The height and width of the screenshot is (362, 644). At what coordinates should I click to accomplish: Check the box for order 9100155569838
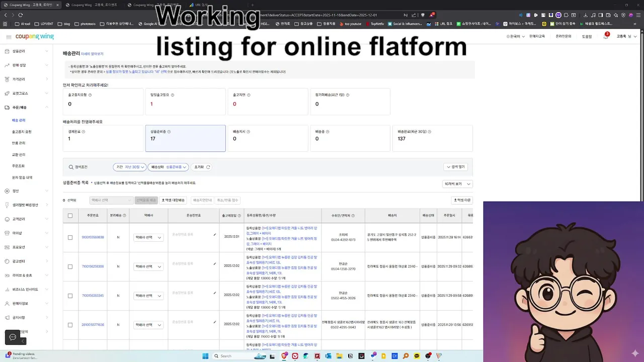point(70,237)
